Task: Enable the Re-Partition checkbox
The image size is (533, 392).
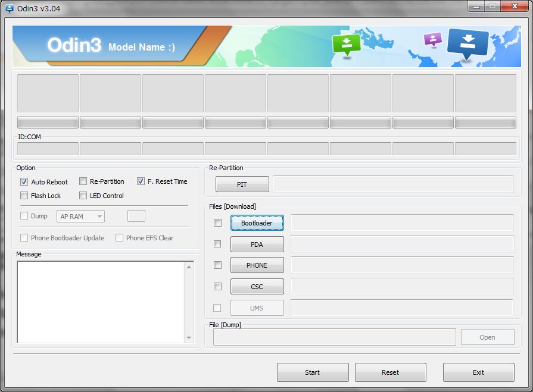Action: pos(83,181)
